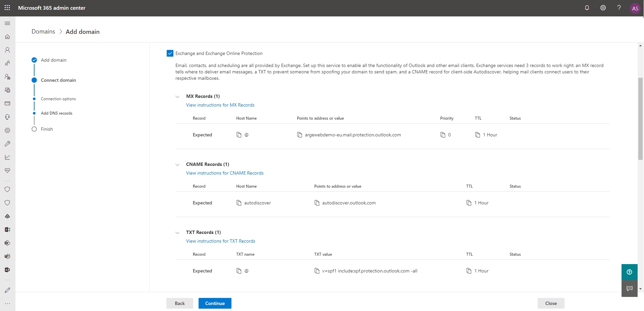Click the Back button

point(180,303)
